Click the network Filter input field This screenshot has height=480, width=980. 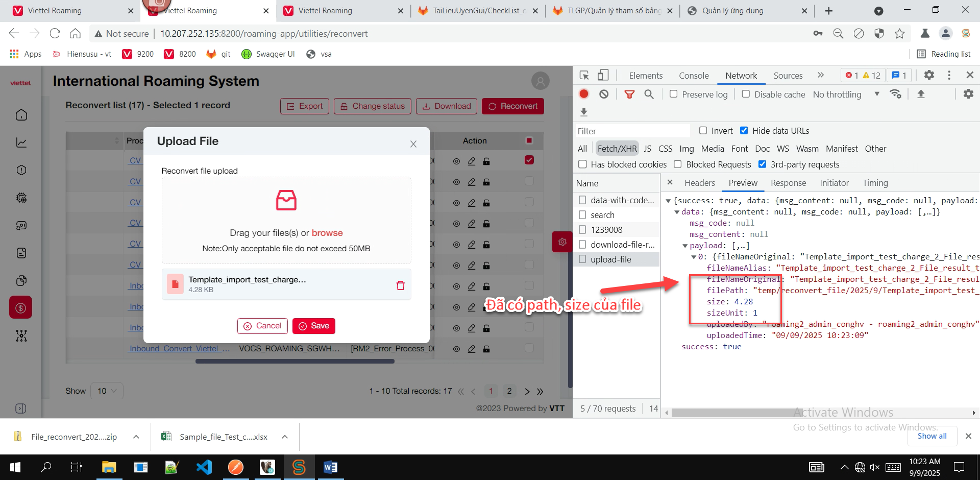(632, 131)
